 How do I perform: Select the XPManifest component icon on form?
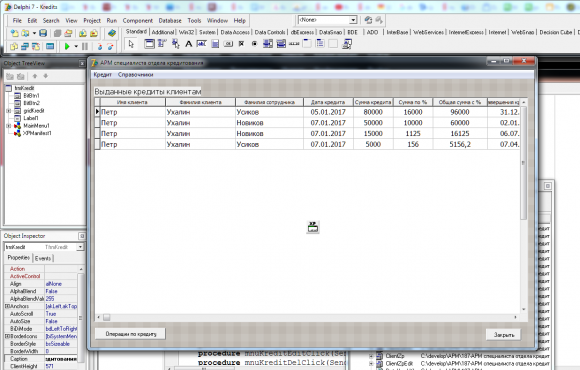(313, 227)
